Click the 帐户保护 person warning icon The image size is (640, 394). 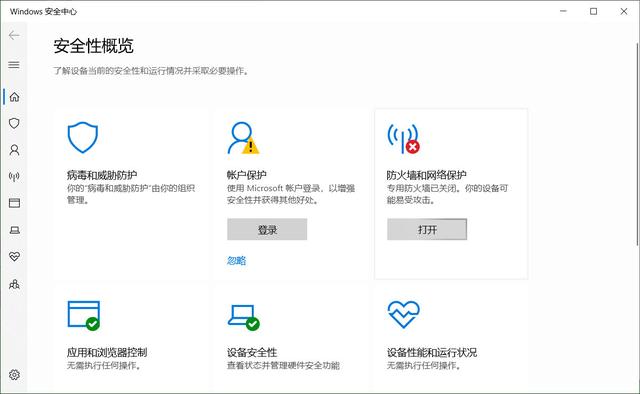(x=243, y=138)
